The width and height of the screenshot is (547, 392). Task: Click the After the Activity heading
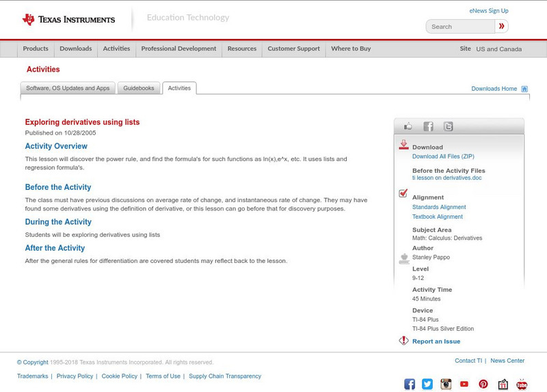(55, 248)
